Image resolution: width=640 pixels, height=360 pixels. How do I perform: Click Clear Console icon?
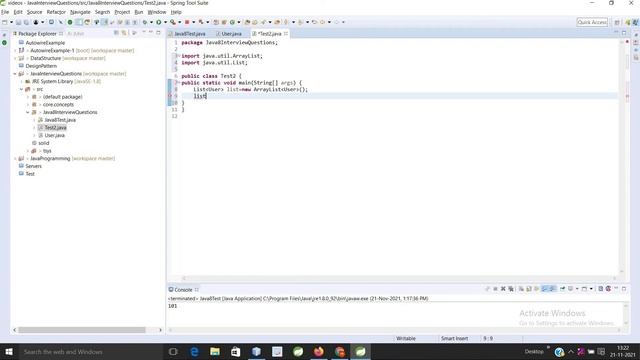[x=521, y=289]
